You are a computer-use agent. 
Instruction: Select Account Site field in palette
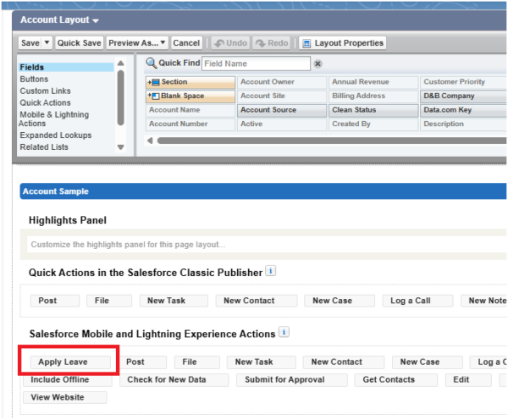[x=282, y=97]
